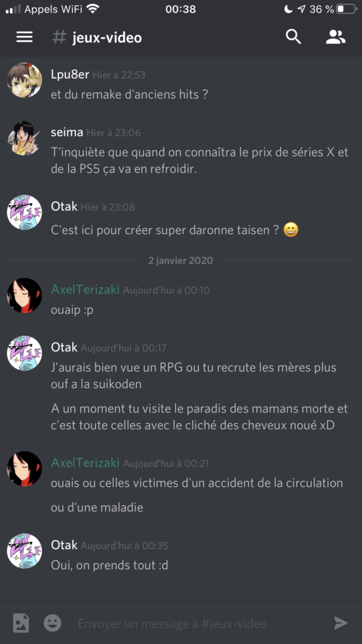
Task: Show the channel members list icon
Action: tap(336, 37)
